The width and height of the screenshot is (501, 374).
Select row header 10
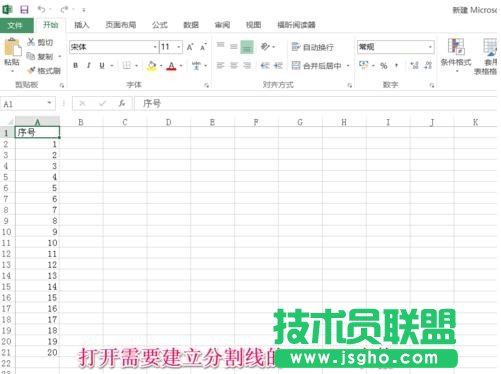7,232
